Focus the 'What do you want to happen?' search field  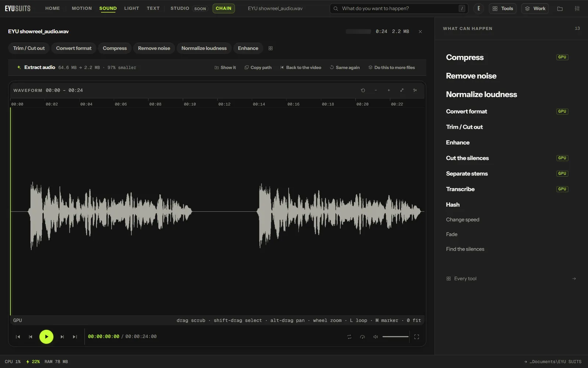tap(399, 8)
